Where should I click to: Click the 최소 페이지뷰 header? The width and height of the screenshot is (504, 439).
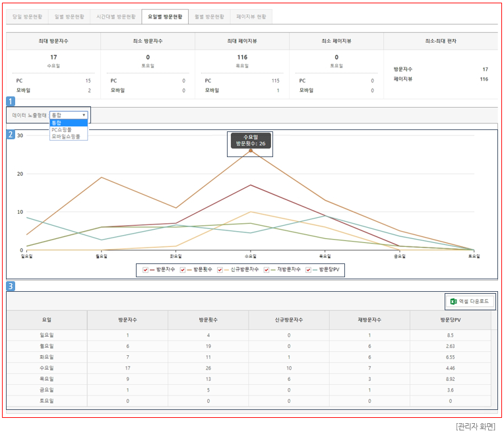[x=336, y=41]
